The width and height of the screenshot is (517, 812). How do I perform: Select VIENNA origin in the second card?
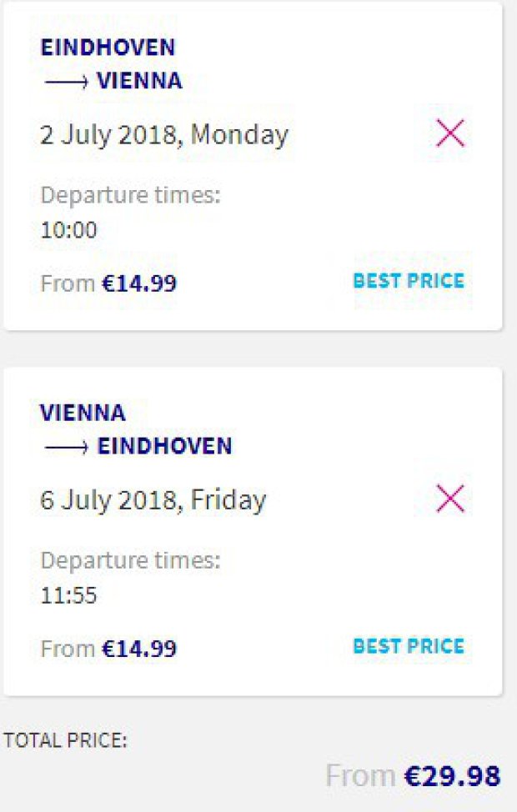pos(83,413)
